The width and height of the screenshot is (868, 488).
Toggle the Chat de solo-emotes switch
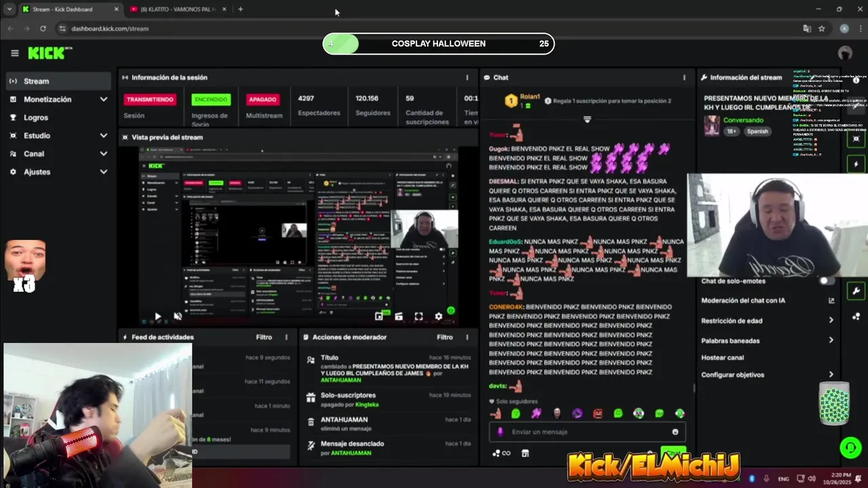point(827,281)
